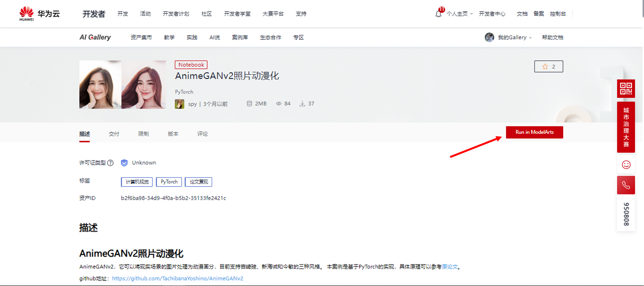Click the 论文复现 tag
644x286 pixels.
coord(199,182)
